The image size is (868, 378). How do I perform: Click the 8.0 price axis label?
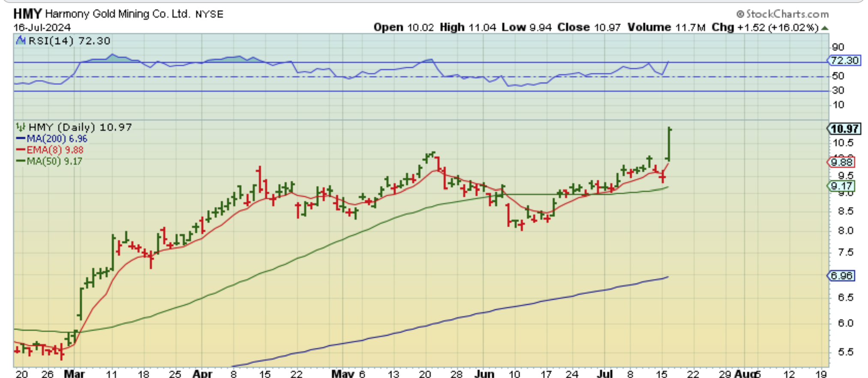coord(845,231)
